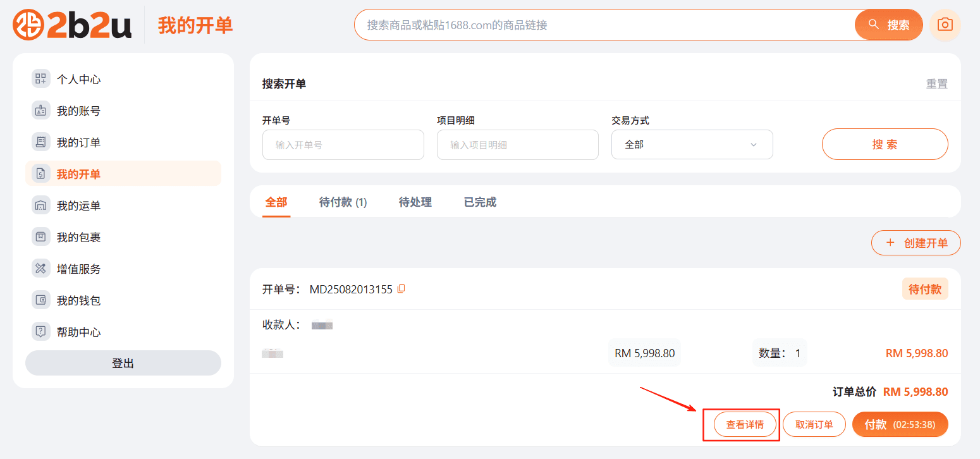Click 创建开单 to create new order

pyautogui.click(x=916, y=242)
